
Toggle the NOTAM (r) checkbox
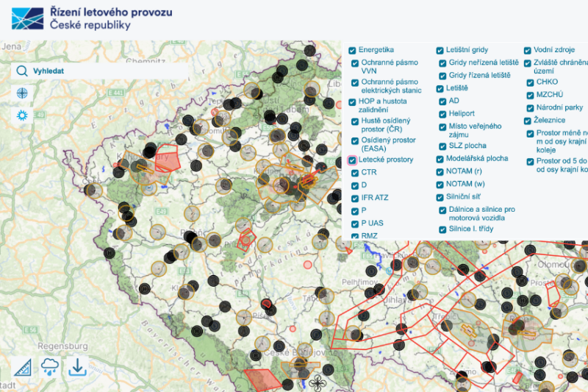coord(440,172)
